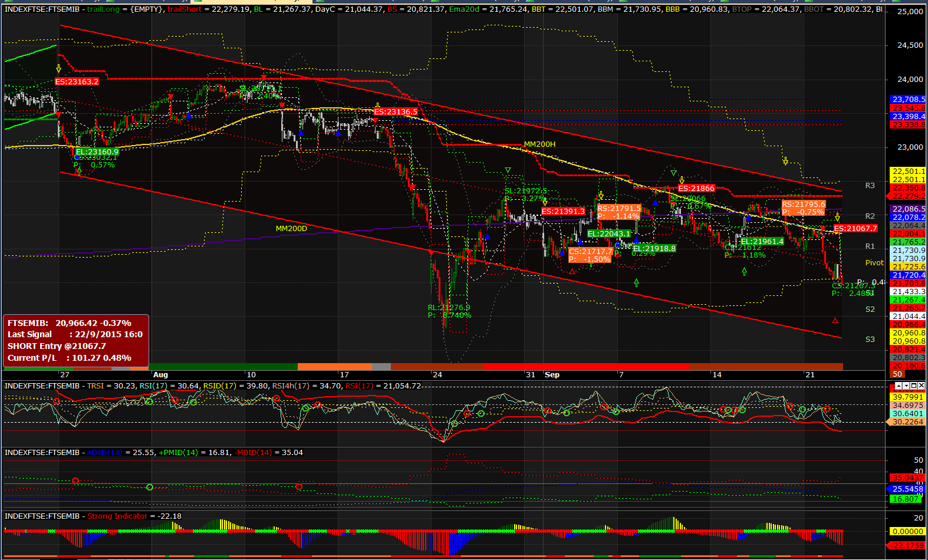Select date 14 on the time axis
Viewport: 928px width, 560px height.
[x=717, y=375]
